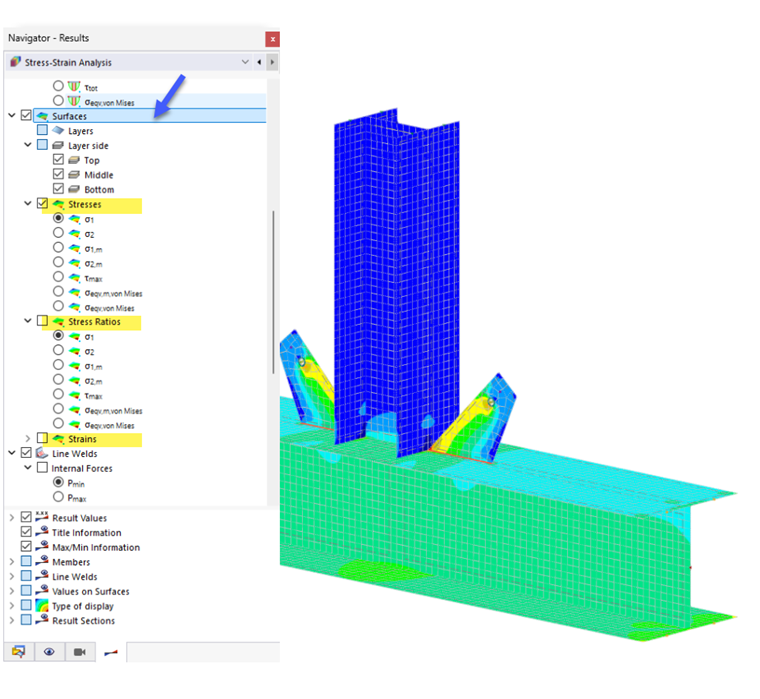Expand the Strains node
This screenshot has width=760, height=699.
pyautogui.click(x=28, y=438)
